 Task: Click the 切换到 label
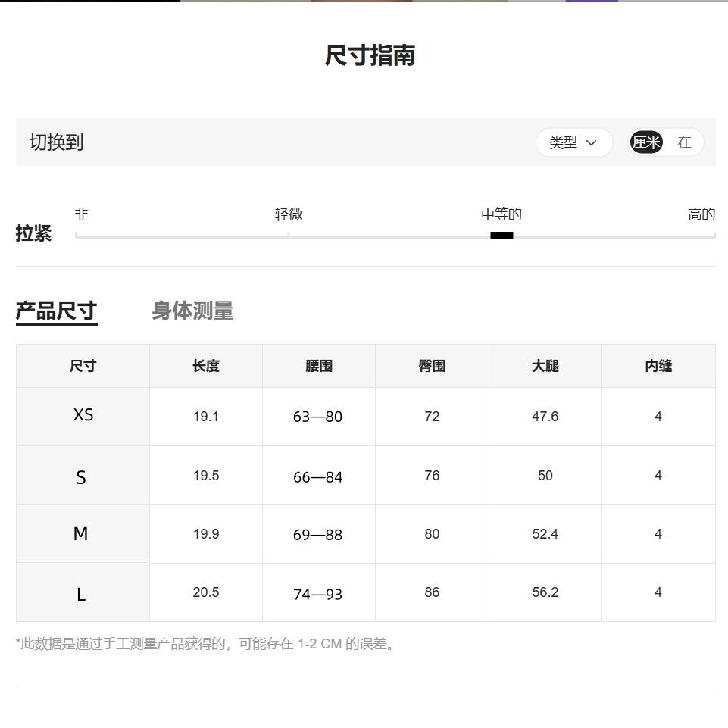tap(56, 142)
